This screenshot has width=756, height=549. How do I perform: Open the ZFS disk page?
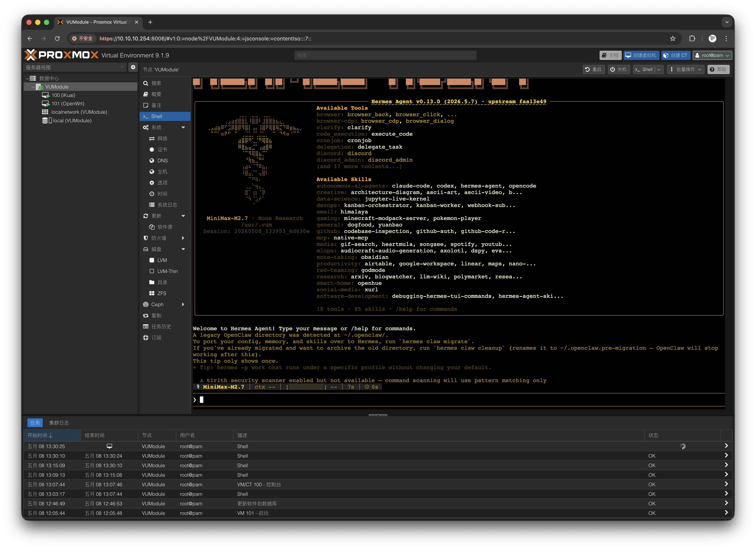tap(165, 293)
